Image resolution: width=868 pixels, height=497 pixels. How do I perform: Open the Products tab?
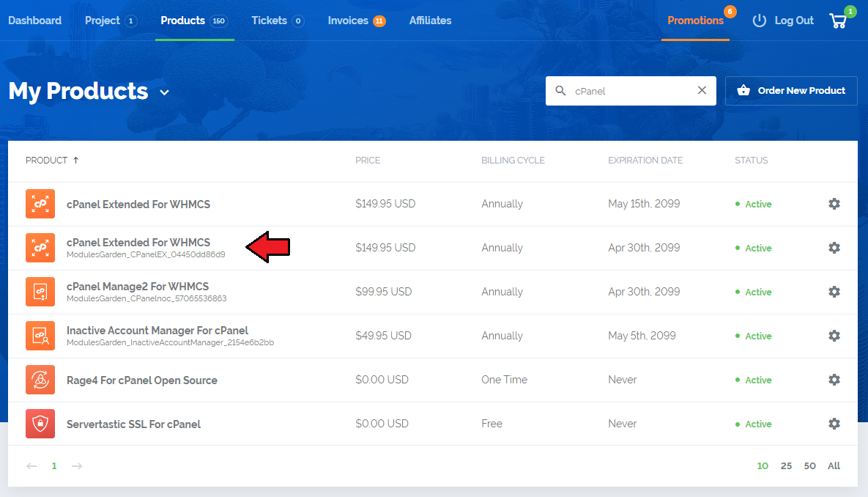tap(194, 21)
